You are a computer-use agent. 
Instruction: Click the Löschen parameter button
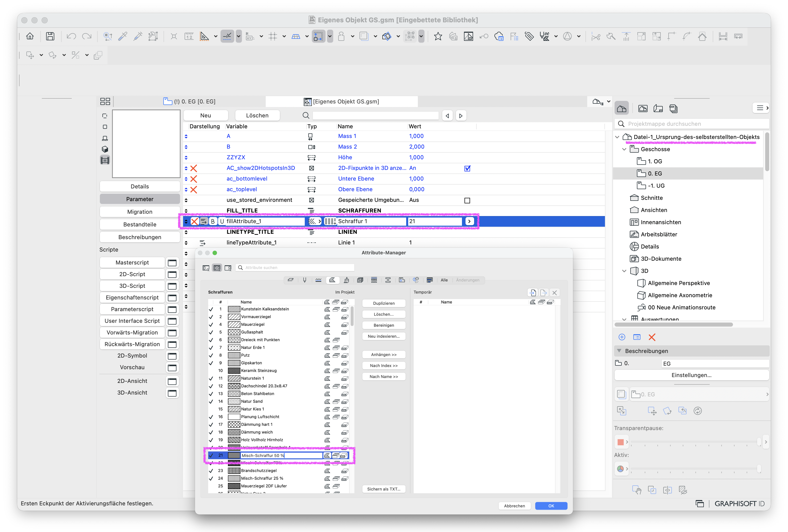(257, 116)
